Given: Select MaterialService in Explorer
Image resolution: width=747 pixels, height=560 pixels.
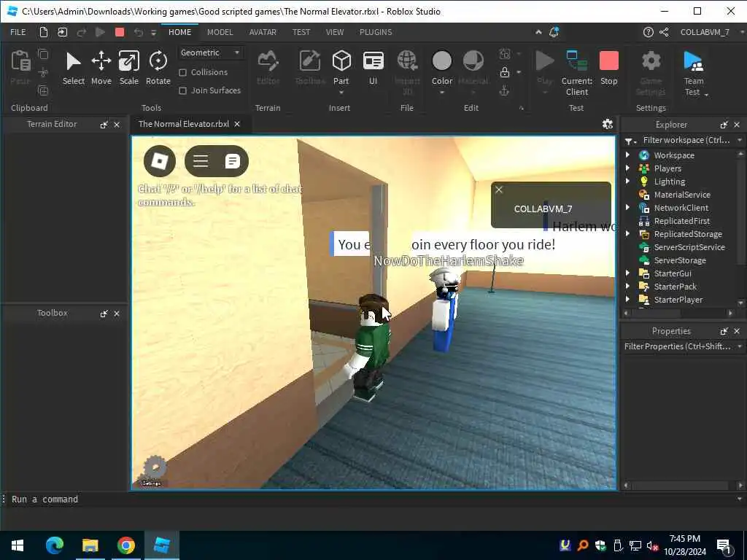Looking at the screenshot, I should click(x=682, y=194).
